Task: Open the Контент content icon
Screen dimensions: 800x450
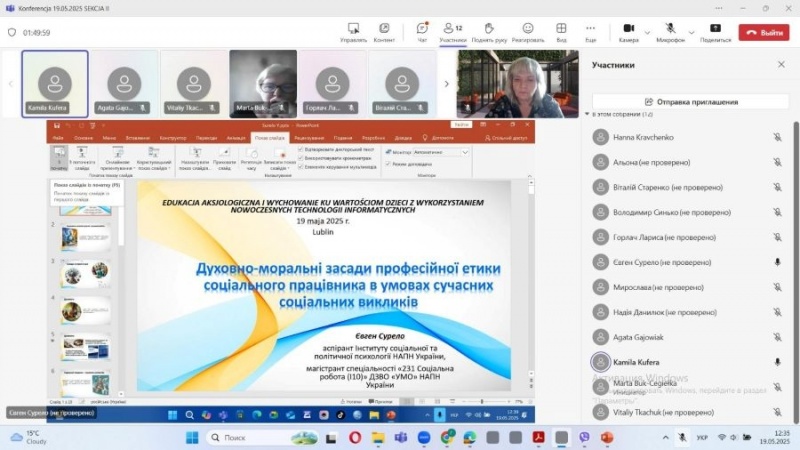Action: [384, 30]
